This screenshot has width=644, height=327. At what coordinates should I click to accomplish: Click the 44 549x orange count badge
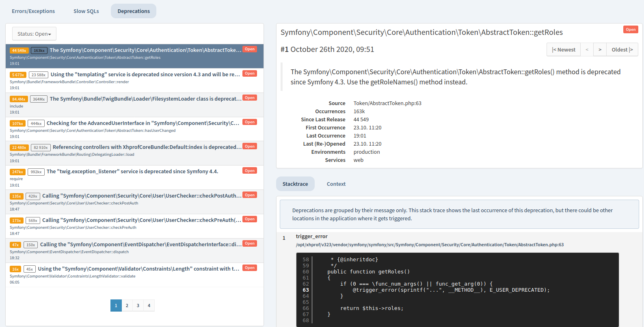[19, 51]
